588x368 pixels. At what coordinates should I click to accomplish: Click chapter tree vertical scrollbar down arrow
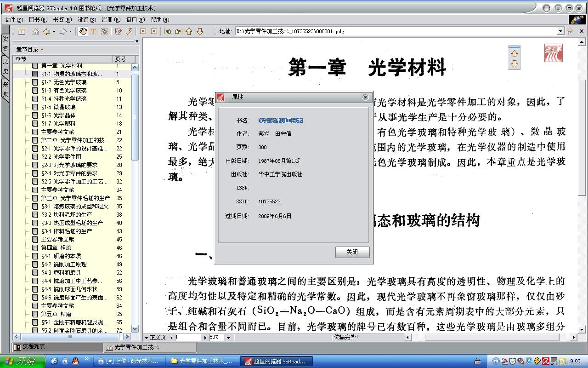pyautogui.click(x=135, y=329)
